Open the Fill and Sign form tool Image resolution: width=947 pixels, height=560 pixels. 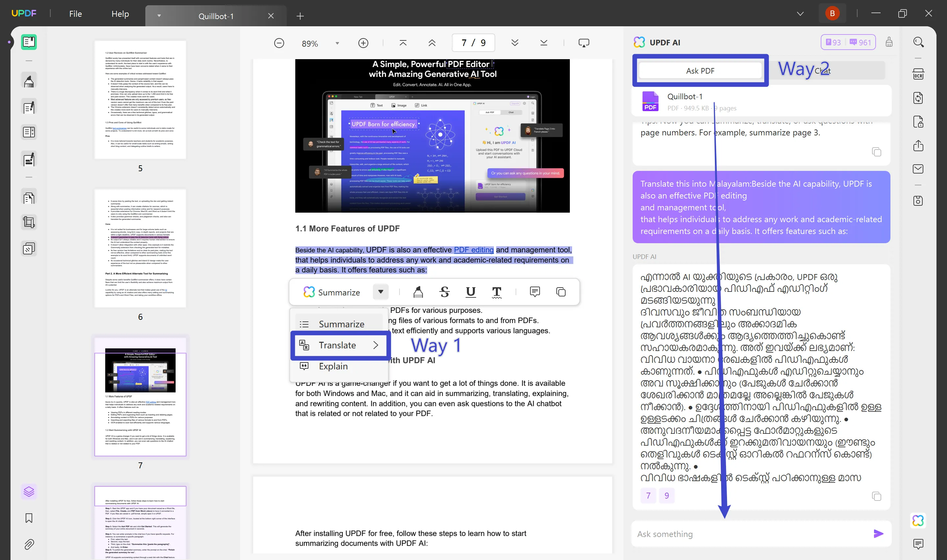29,160
